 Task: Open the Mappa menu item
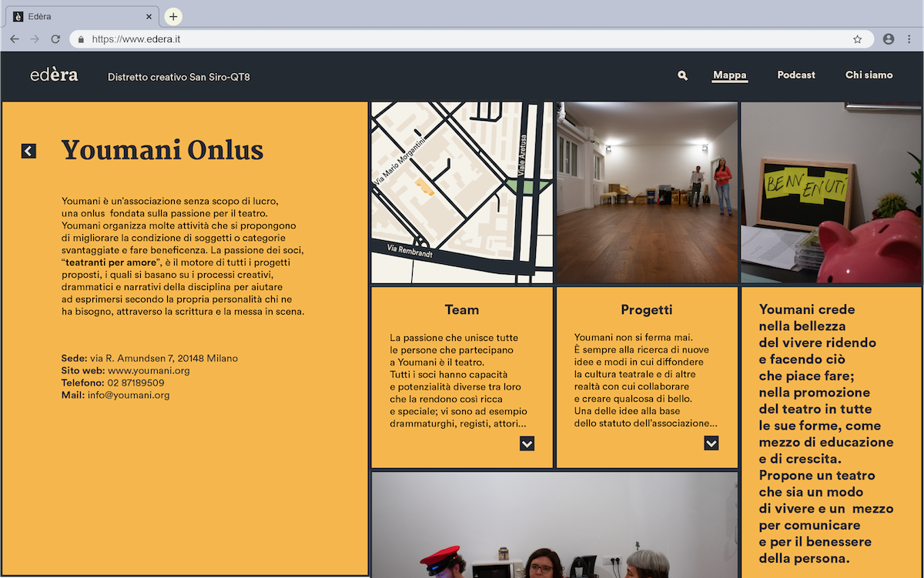(730, 75)
